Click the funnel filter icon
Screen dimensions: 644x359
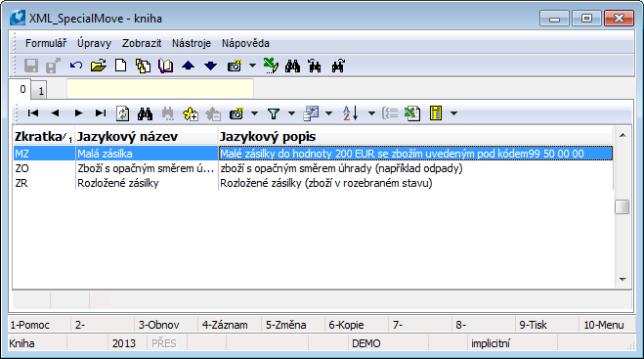click(273, 113)
